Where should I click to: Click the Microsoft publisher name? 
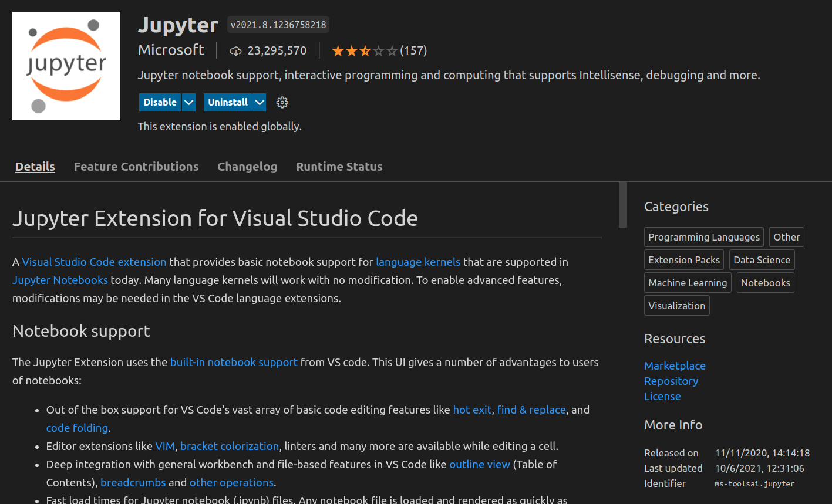[x=171, y=50]
